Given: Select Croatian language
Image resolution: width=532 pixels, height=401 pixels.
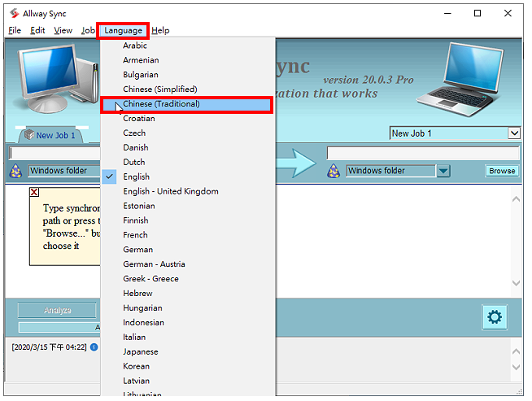Looking at the screenshot, I should pyautogui.click(x=188, y=119).
